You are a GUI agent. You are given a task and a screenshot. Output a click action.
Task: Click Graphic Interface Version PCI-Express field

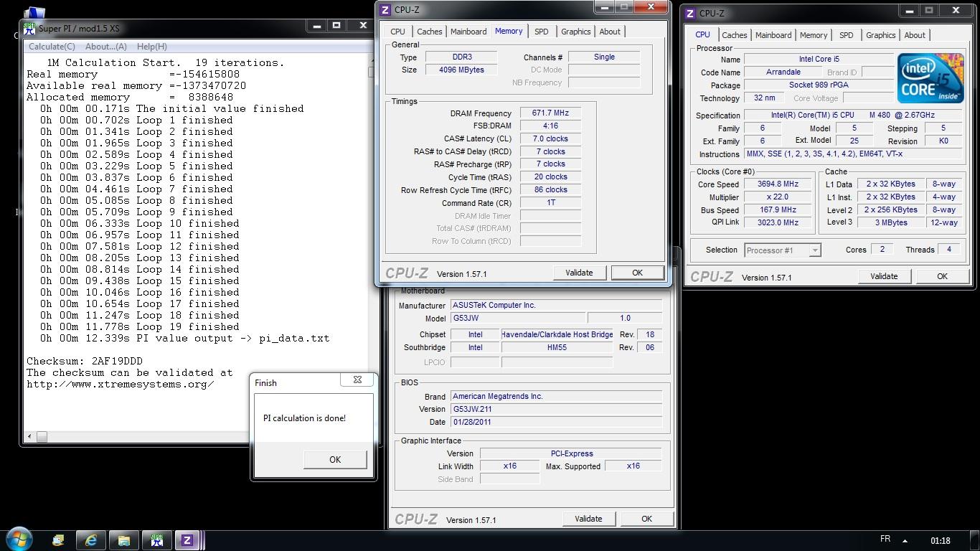571,453
